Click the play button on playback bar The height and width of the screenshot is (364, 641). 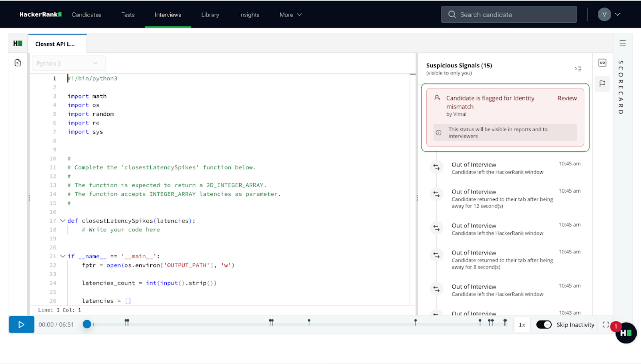21,324
